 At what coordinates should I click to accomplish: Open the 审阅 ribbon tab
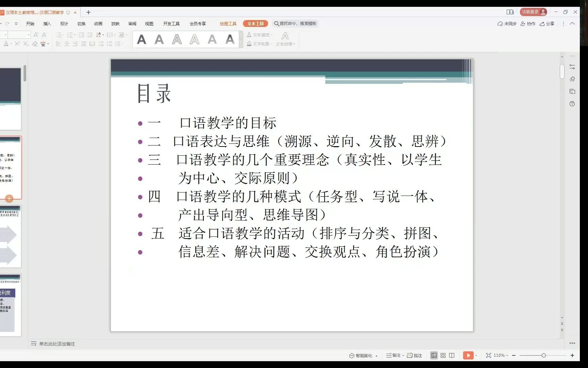coord(132,24)
